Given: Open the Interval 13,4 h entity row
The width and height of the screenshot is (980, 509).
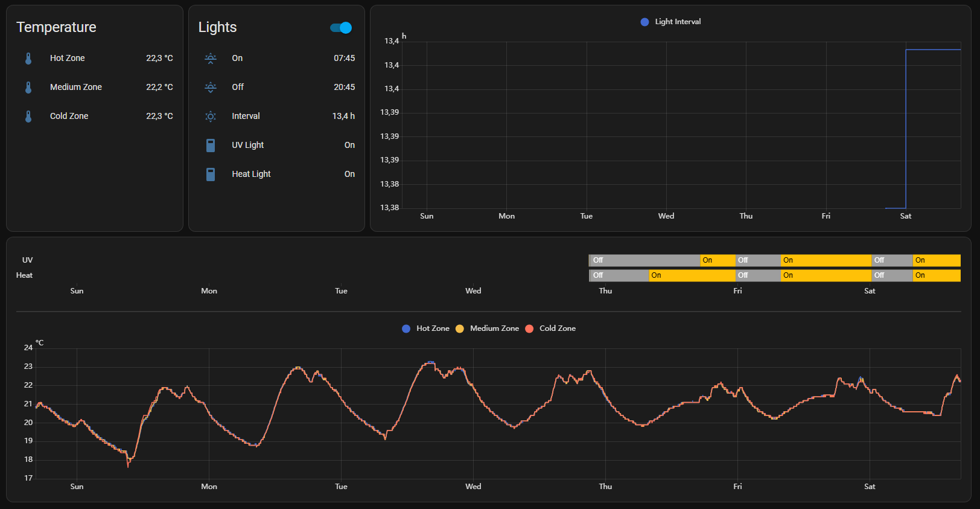Looking at the screenshot, I should point(276,117).
